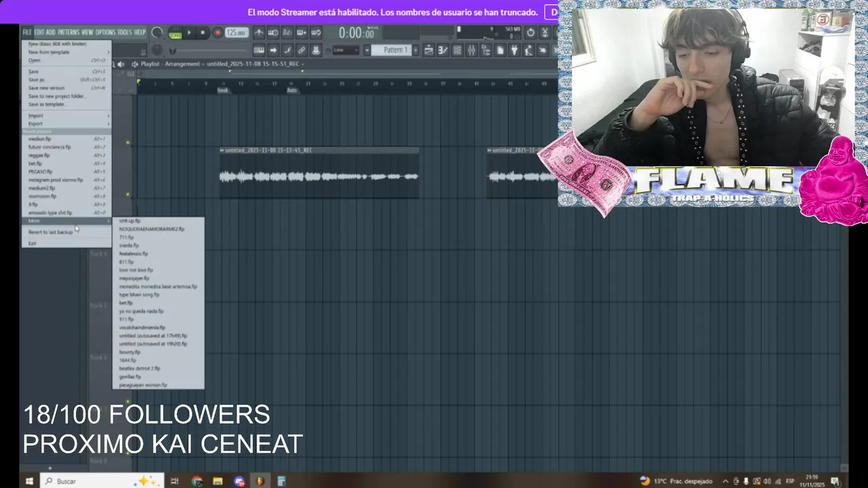Stop playback with the Stop button
Image resolution: width=868 pixels, height=488 pixels.
tap(202, 33)
